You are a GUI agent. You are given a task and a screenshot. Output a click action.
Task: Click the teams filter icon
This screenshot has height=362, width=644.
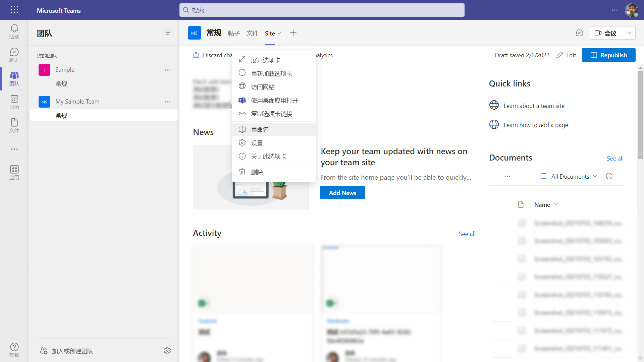(168, 33)
